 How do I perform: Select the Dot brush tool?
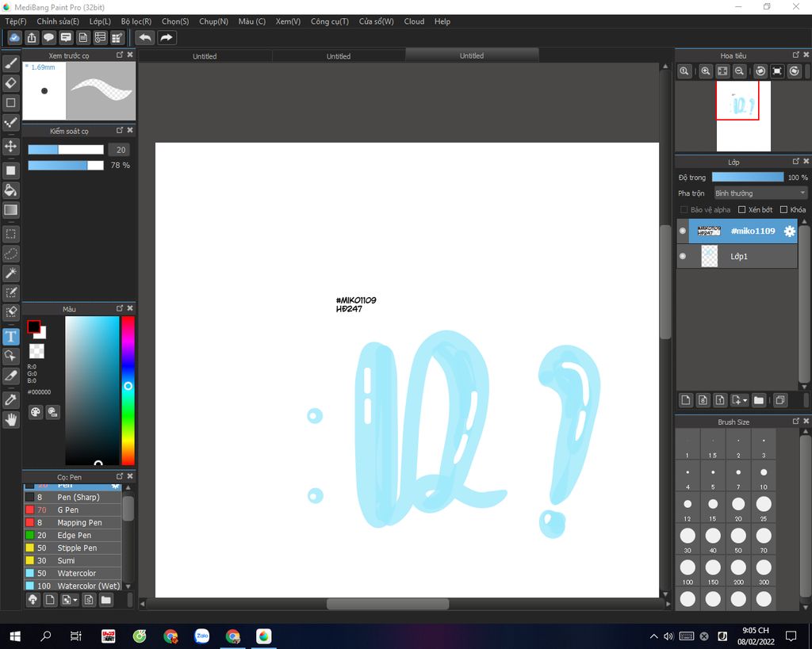pyautogui.click(x=10, y=123)
